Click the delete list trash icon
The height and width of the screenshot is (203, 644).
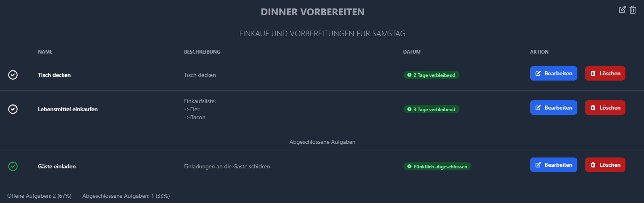633,10
